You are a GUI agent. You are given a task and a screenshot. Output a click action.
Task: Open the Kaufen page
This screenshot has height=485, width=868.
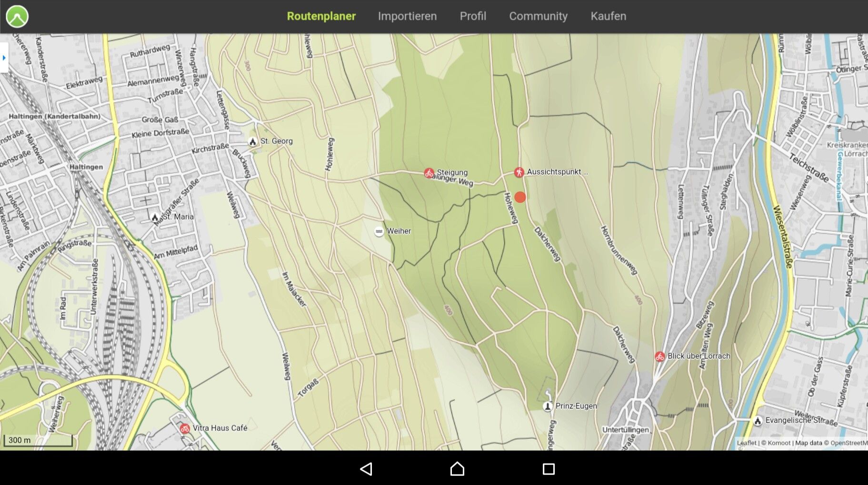608,16
